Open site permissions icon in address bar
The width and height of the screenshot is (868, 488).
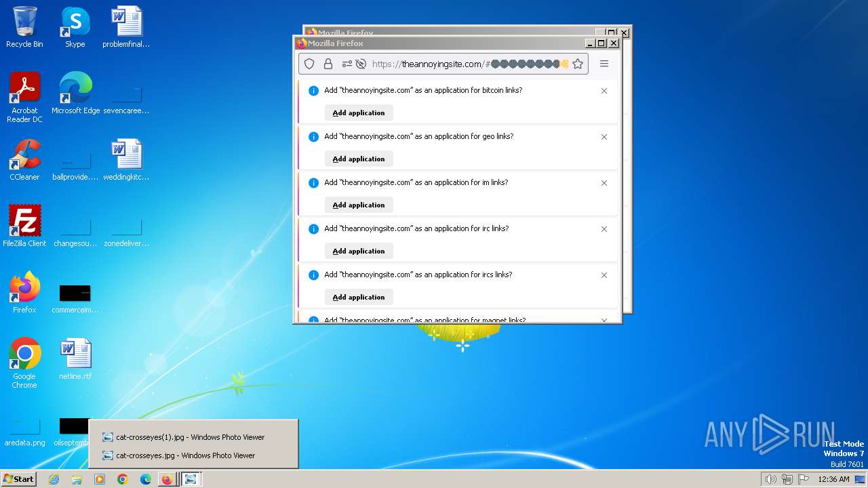point(347,64)
